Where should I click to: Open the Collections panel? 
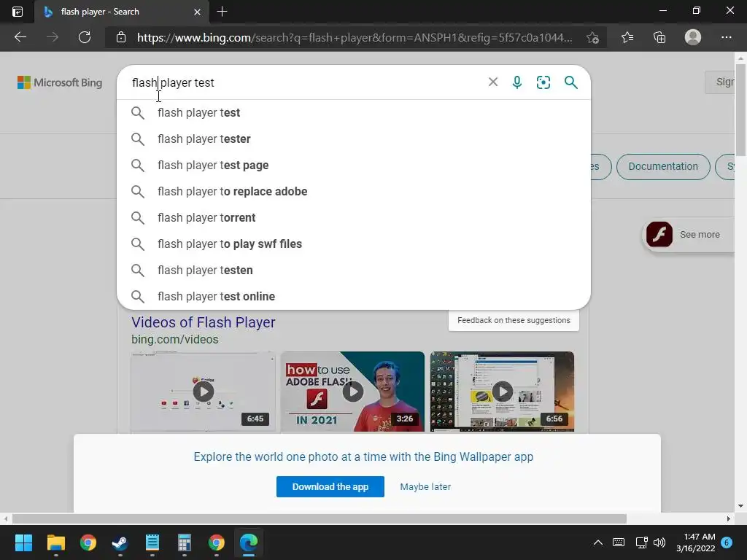pyautogui.click(x=659, y=37)
